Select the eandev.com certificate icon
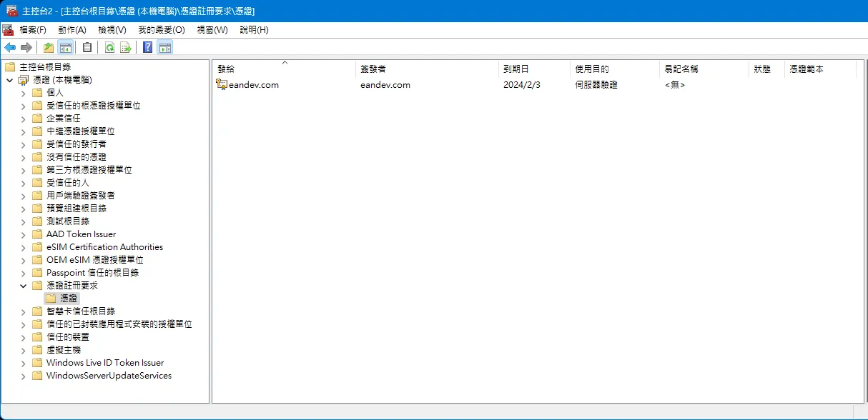868x420 pixels. pos(222,84)
